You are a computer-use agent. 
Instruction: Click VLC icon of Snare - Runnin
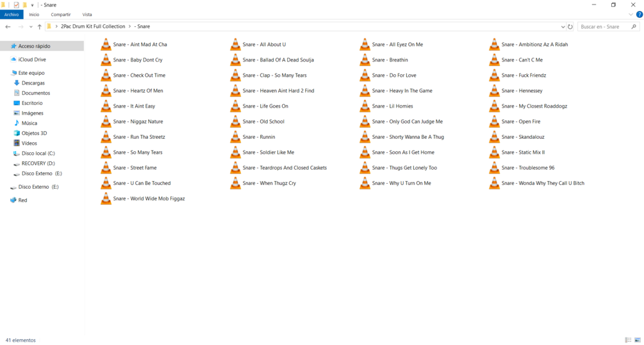click(235, 137)
